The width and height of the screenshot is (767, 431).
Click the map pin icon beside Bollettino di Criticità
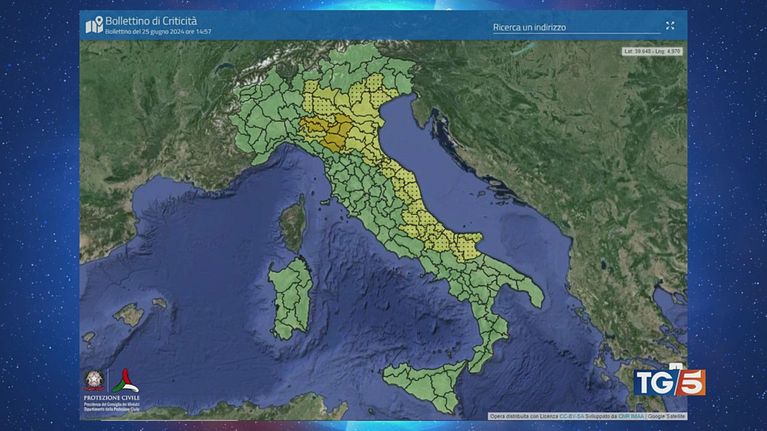(x=94, y=25)
